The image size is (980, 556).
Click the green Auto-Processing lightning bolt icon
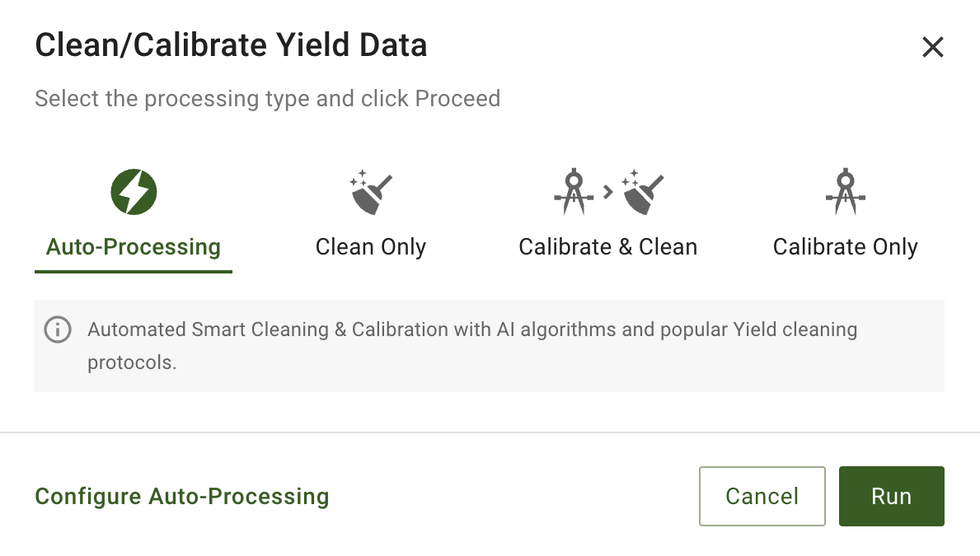pyautogui.click(x=134, y=192)
